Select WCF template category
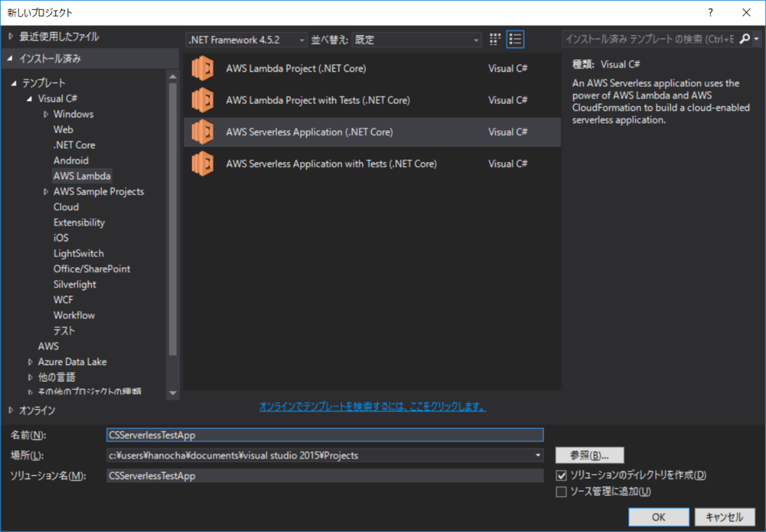Screen dimensions: 766x532 pos(63,299)
